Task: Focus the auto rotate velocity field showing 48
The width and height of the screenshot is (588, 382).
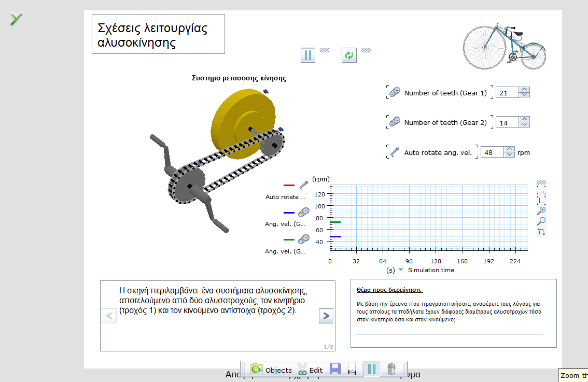Action: click(492, 152)
